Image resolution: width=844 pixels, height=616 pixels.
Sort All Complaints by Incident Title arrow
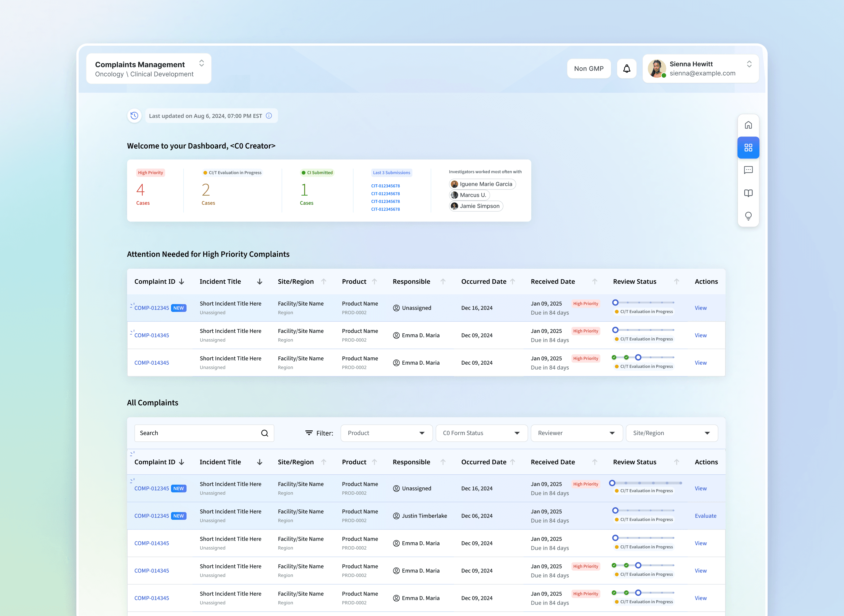tap(260, 462)
